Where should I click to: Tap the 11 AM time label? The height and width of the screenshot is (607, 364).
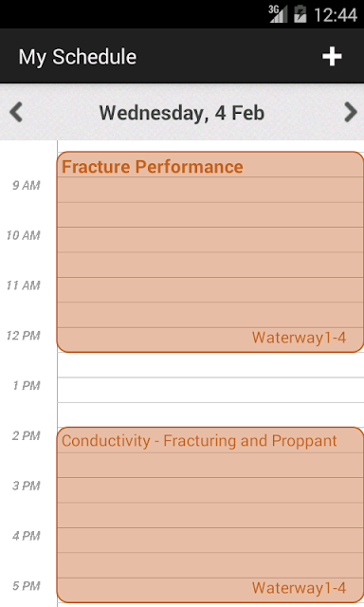point(23,285)
